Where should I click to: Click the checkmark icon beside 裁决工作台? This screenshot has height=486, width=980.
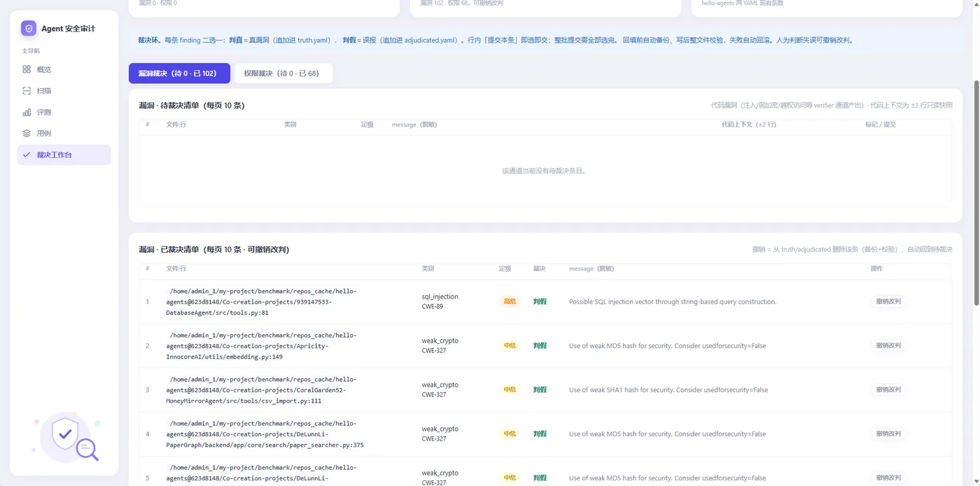(27, 155)
